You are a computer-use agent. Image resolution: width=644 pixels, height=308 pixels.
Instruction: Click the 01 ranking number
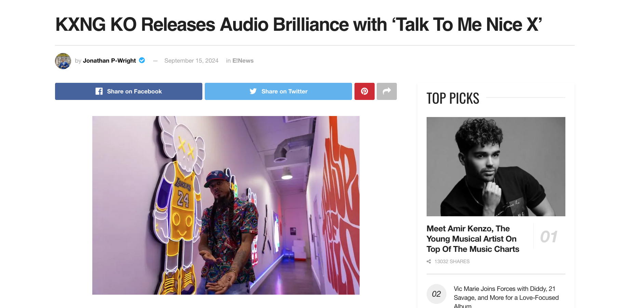[x=549, y=237]
